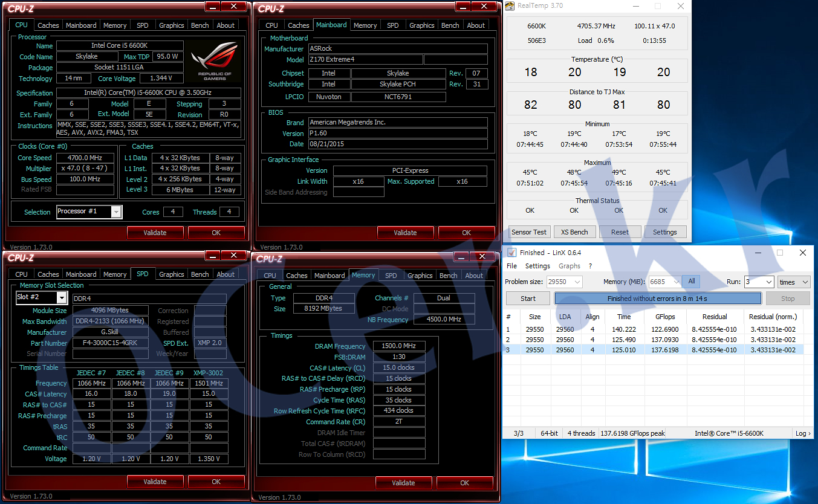Click the XMP-3002 column header in Timings Table
This screenshot has height=504, width=818.
tap(208, 372)
